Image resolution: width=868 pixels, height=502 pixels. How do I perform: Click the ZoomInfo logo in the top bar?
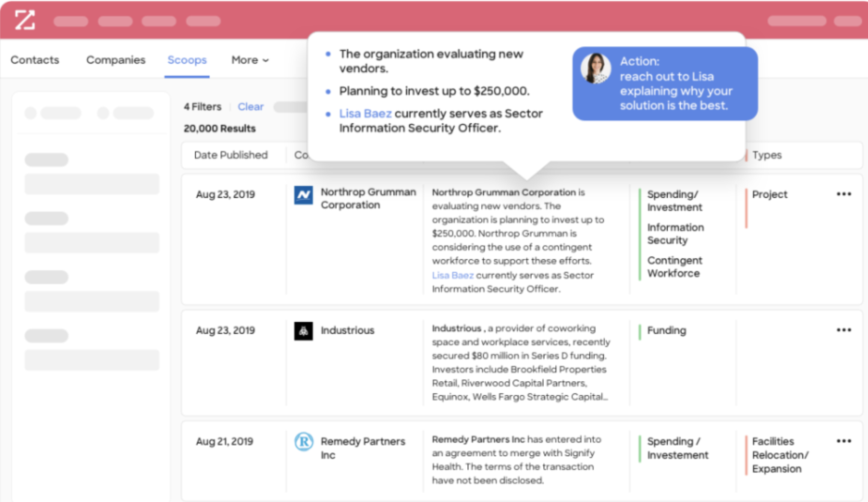[x=26, y=20]
